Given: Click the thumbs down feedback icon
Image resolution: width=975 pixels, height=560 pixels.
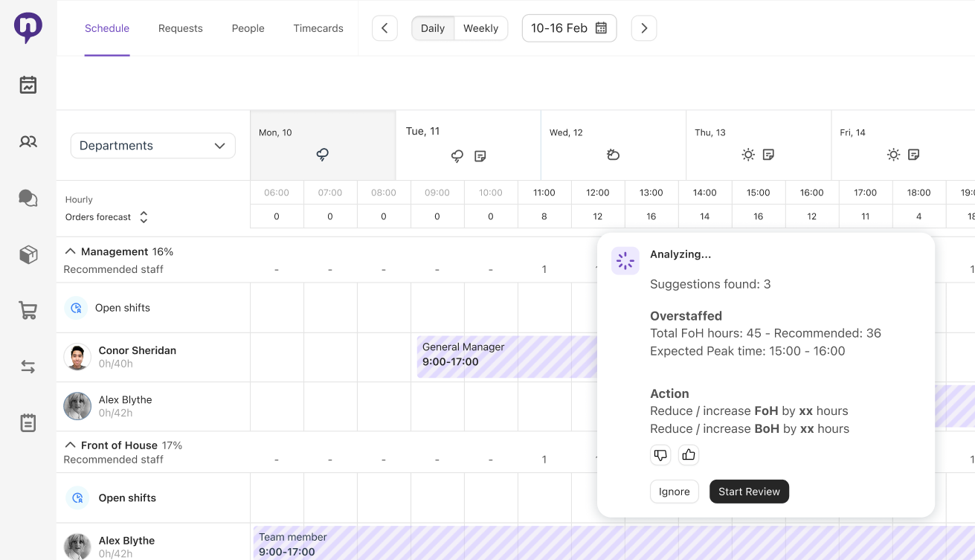Looking at the screenshot, I should click(x=660, y=454).
